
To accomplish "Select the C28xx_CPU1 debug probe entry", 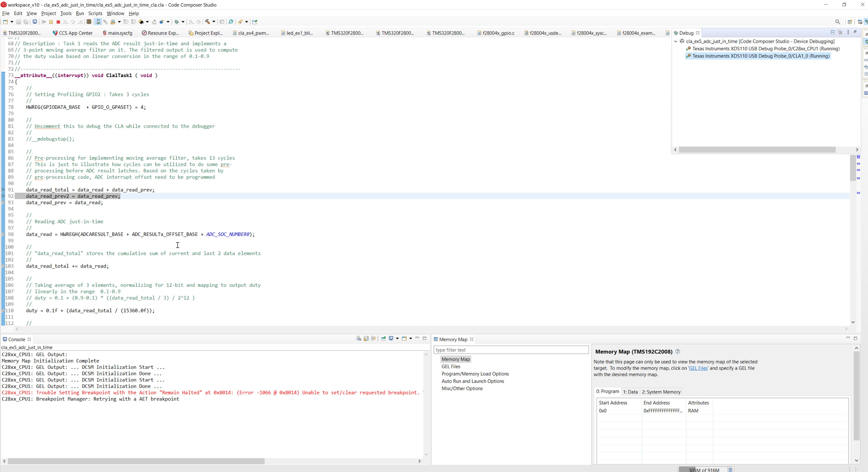I will [763, 49].
